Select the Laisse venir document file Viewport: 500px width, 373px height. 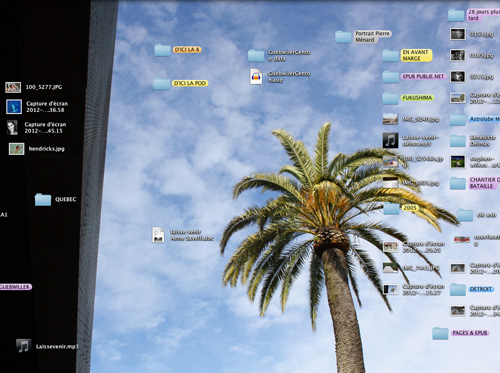pyautogui.click(x=158, y=235)
